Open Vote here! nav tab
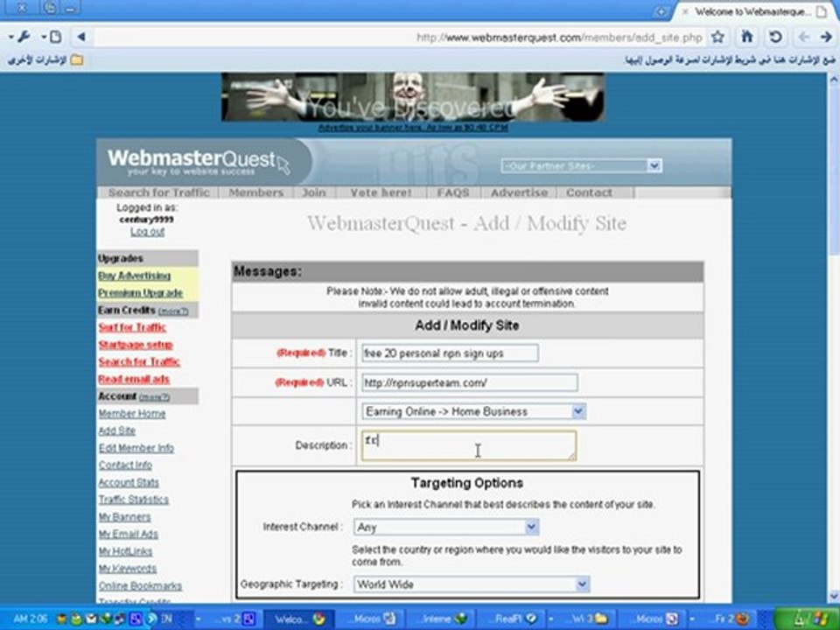Image resolution: width=840 pixels, height=630 pixels. pyautogui.click(x=381, y=192)
